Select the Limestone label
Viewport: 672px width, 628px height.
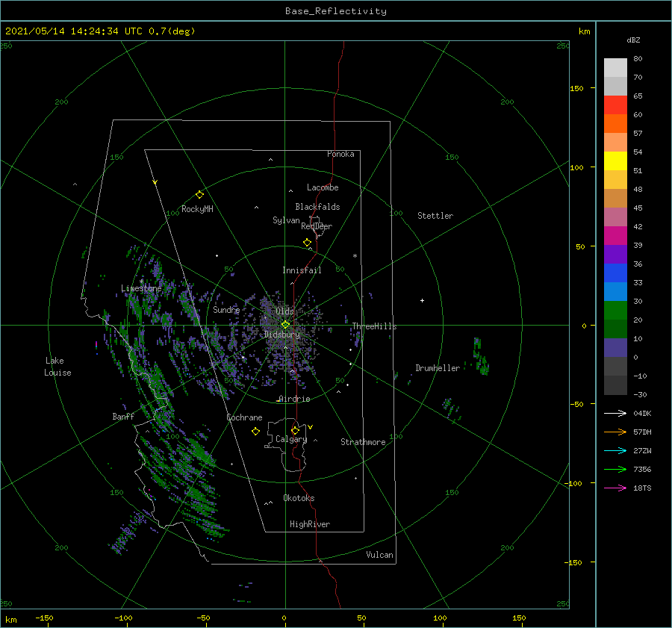[x=141, y=288]
